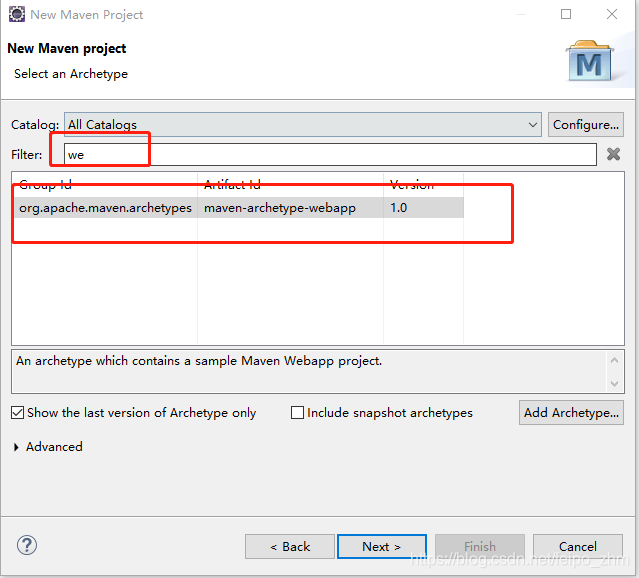
Task: Proceed with the Next button
Action: coord(382,546)
